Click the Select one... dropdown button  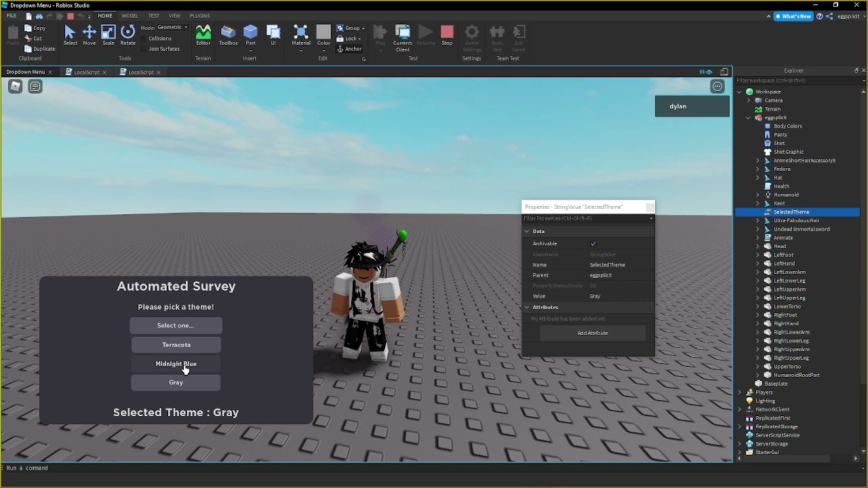(176, 325)
